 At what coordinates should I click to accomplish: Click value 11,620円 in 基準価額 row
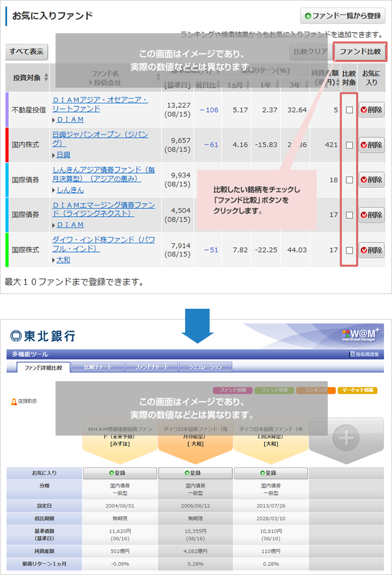120,531
